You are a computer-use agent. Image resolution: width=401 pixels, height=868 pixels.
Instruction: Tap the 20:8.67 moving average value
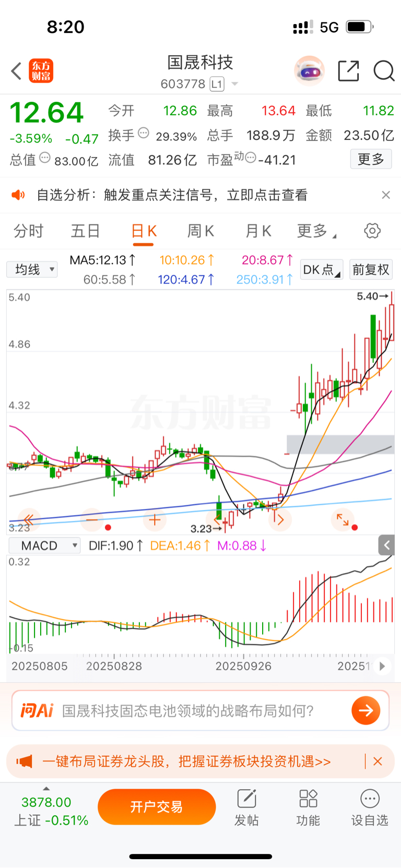coord(268,260)
